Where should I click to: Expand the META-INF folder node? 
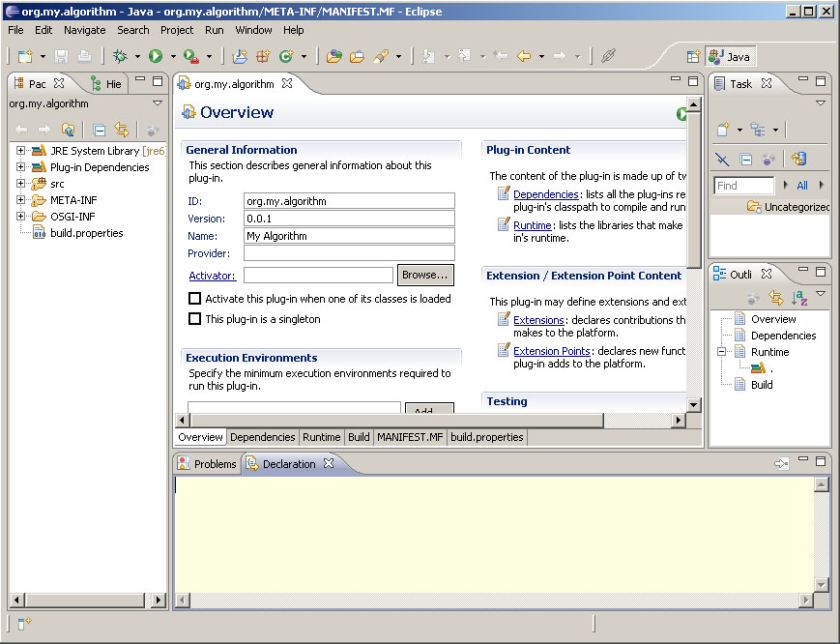click(x=20, y=200)
